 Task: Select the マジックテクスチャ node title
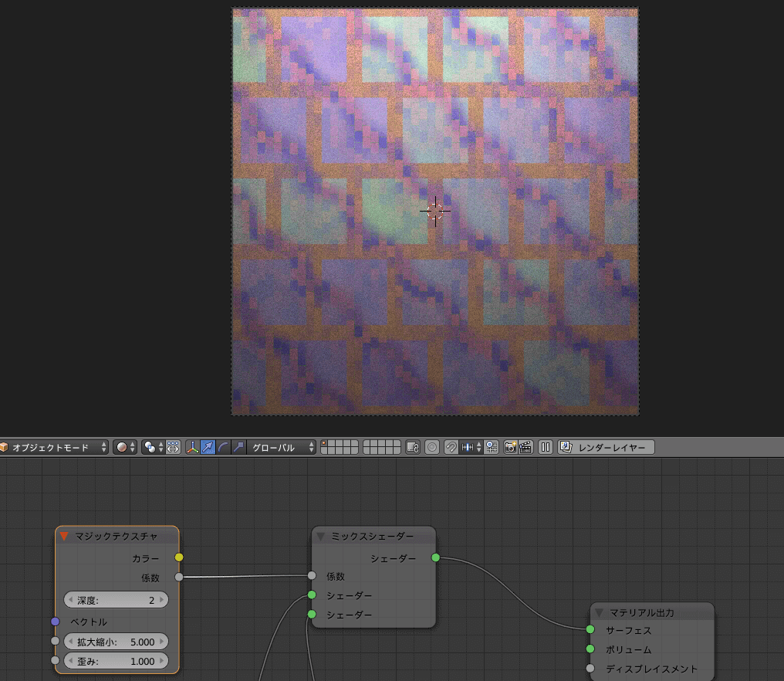coord(116,537)
